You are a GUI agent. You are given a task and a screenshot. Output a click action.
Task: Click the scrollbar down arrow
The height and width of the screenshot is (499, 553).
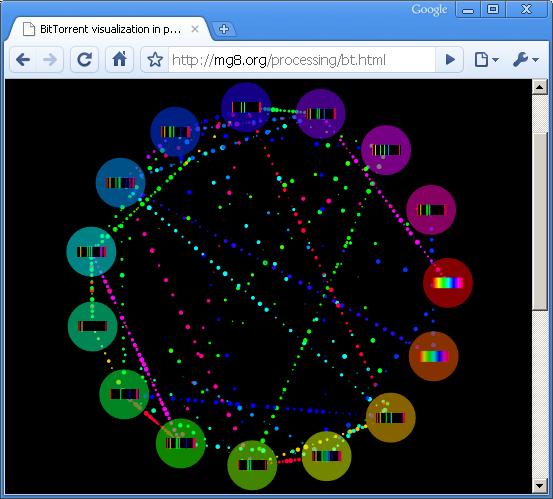click(540, 486)
